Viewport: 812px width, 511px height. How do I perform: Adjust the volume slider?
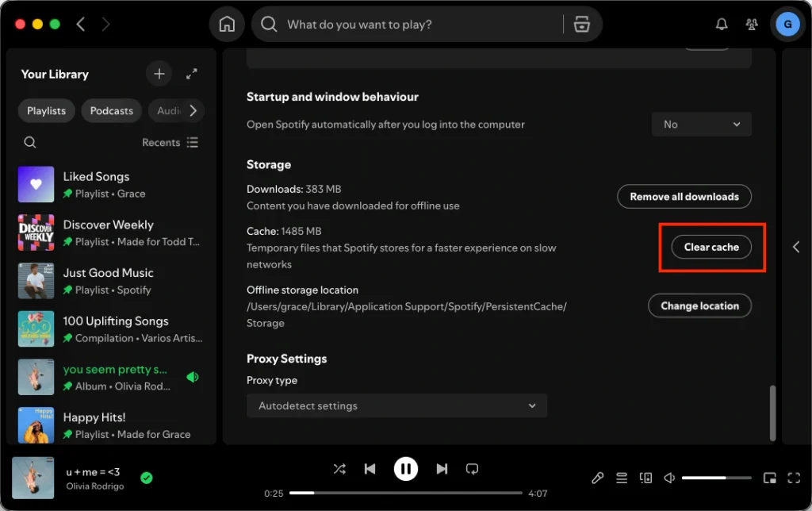click(x=716, y=478)
